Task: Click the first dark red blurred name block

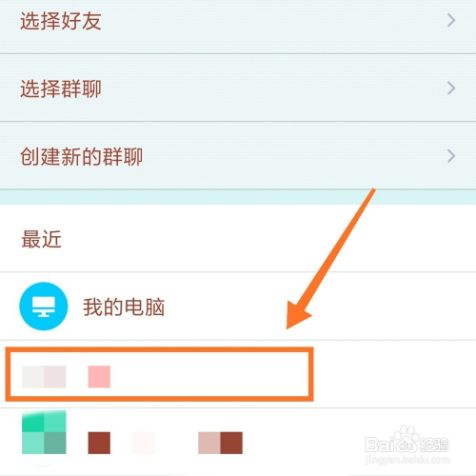Action: (99, 443)
